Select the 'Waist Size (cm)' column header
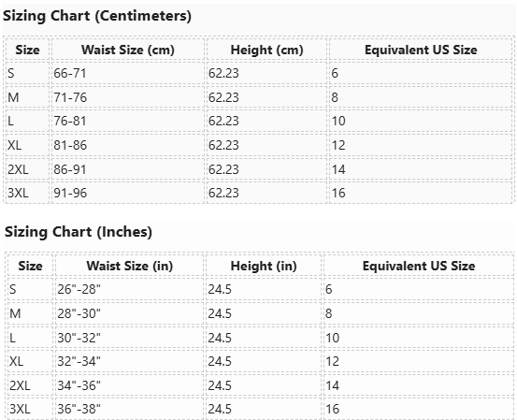Screen dimensions: 517x420 coord(128,50)
